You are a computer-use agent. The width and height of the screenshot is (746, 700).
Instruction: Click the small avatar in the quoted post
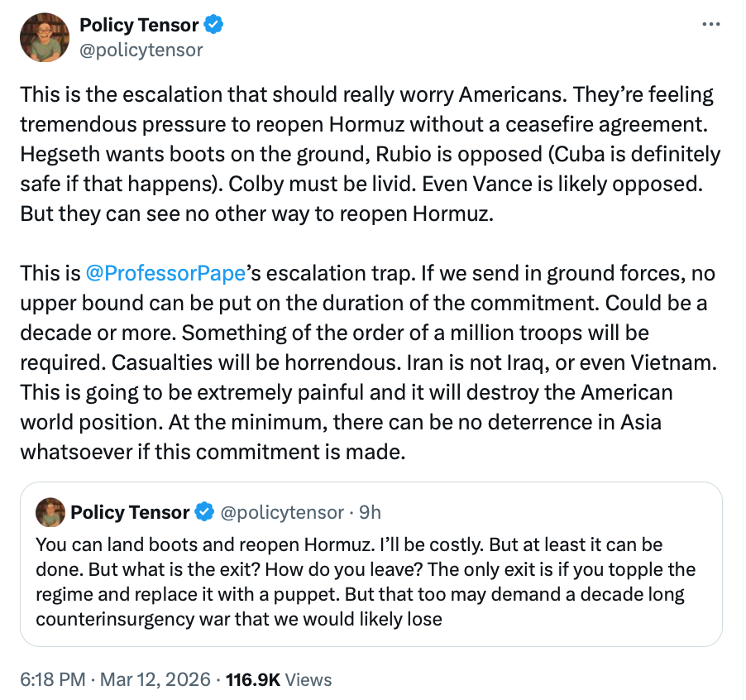point(50,512)
